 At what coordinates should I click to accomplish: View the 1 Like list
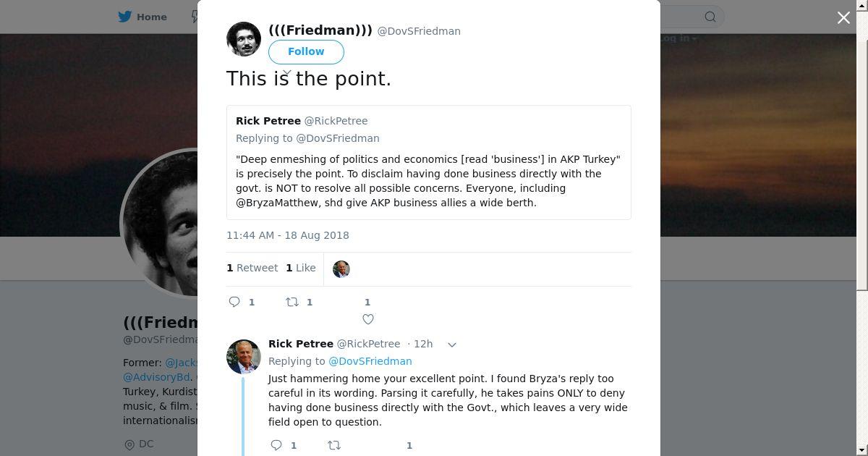[300, 268]
